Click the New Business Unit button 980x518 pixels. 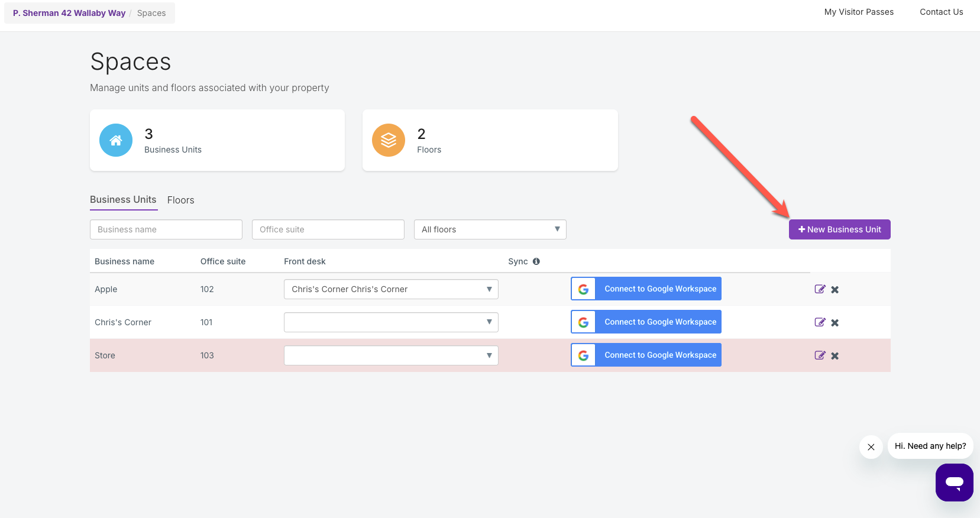click(x=839, y=229)
